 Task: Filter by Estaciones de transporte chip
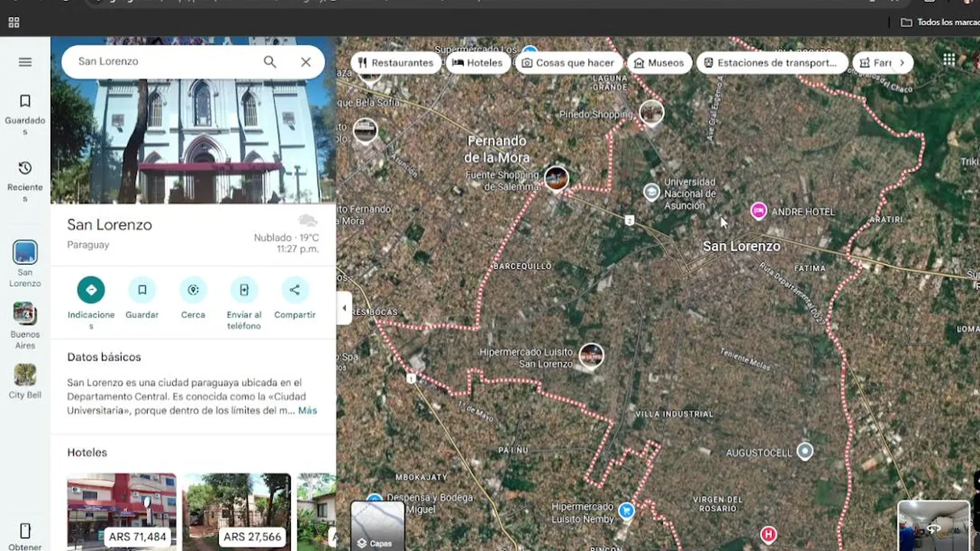772,63
